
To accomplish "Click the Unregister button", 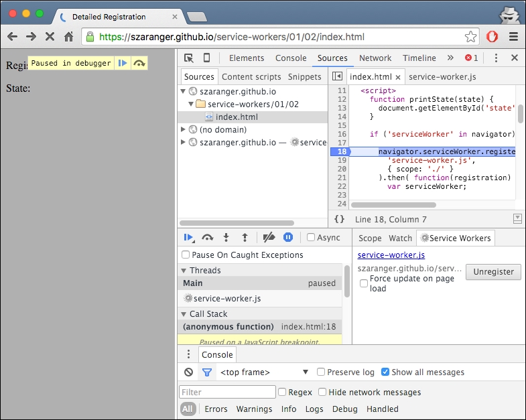I will (493, 272).
